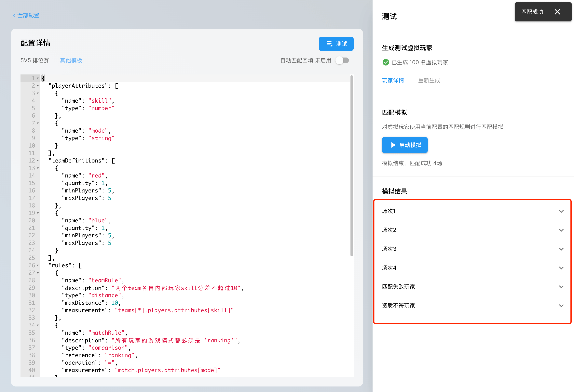The image size is (574, 392).
Task: Collapse code fold arrow at line 1
Action: [x=38, y=78]
